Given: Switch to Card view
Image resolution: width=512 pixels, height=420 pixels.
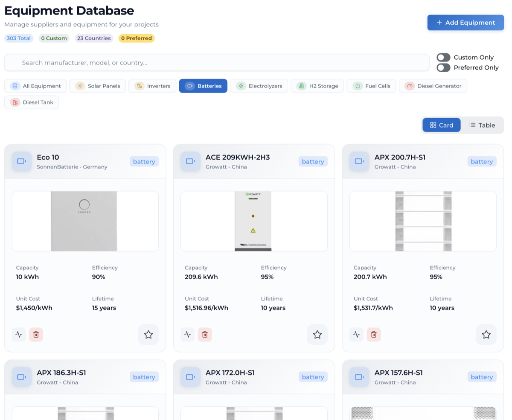Looking at the screenshot, I should click(442, 125).
